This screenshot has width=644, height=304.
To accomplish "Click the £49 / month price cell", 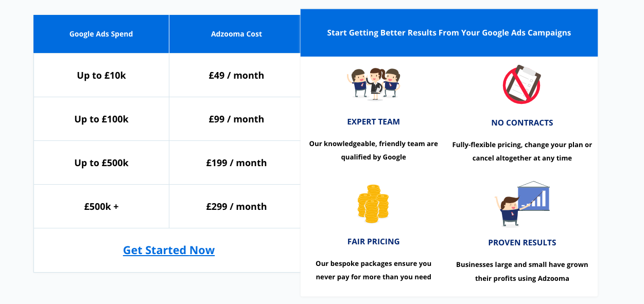I will tap(236, 76).
